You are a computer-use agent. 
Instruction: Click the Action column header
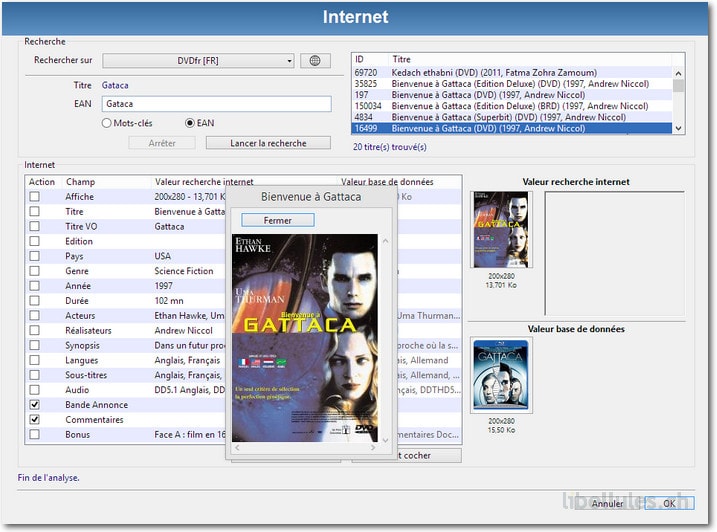[43, 182]
